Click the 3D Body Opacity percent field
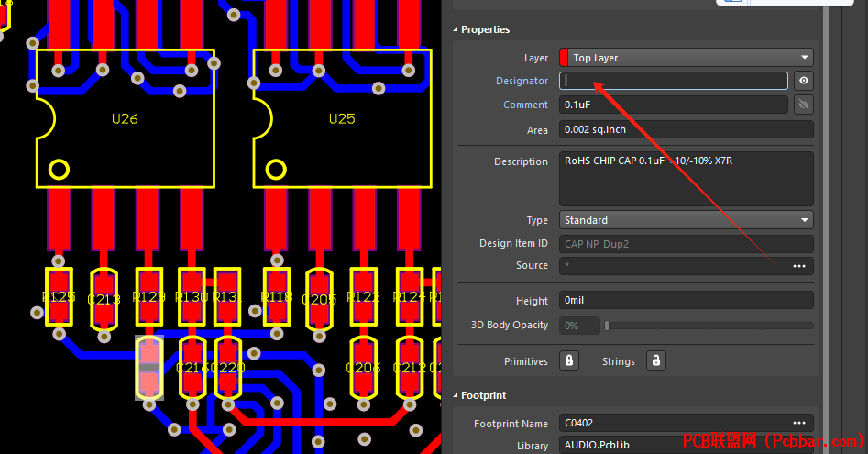868x454 pixels. pyautogui.click(x=579, y=326)
